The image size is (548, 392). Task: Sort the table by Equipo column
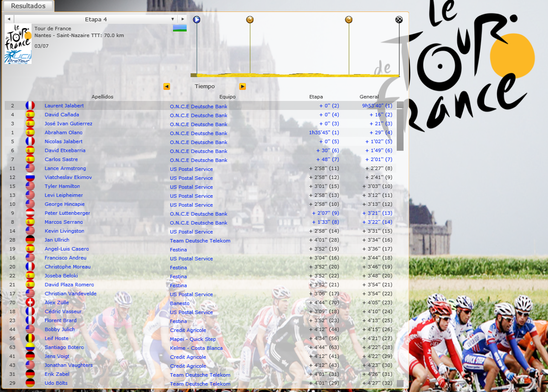227,97
